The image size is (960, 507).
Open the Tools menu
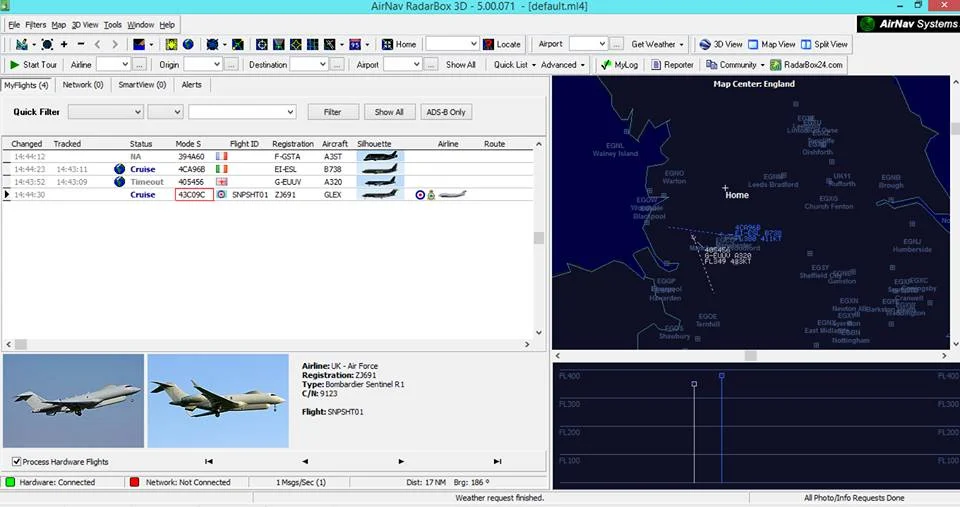tap(113, 24)
